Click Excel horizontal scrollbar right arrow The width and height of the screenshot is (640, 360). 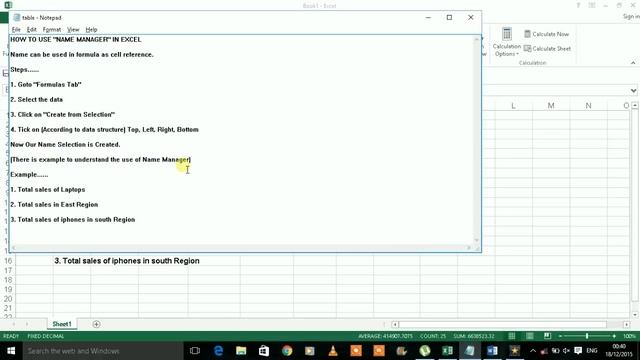pos(627,324)
